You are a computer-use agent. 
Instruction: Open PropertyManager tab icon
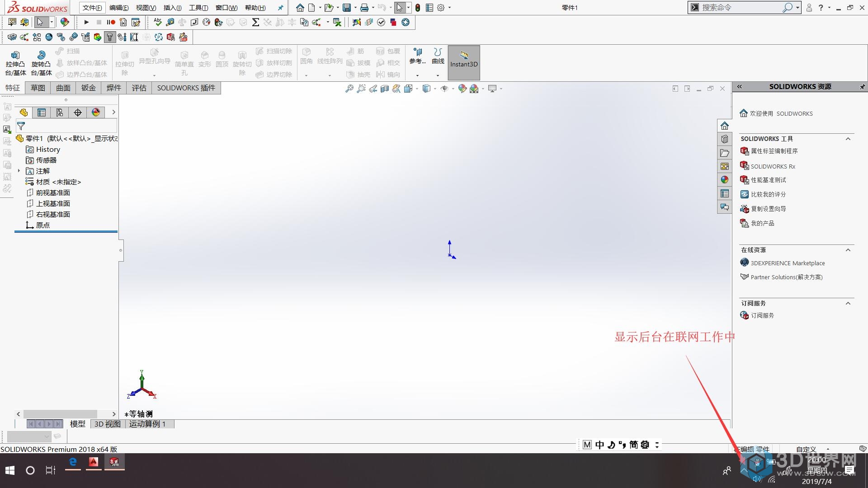[42, 113]
